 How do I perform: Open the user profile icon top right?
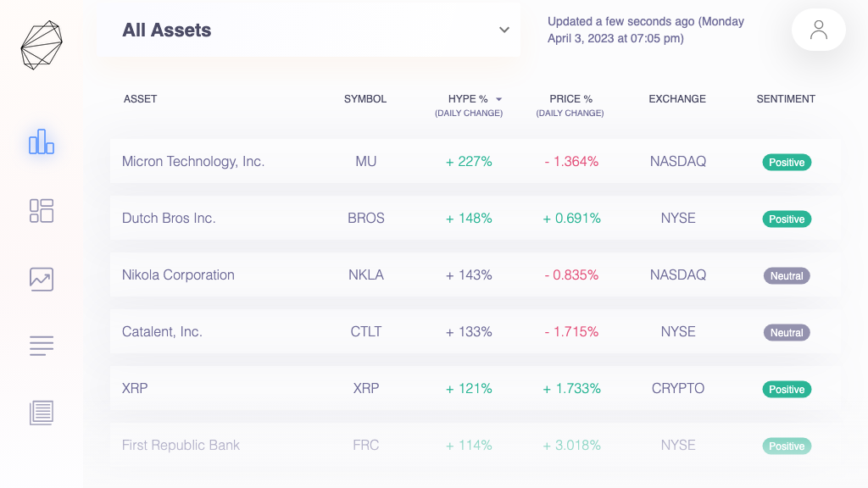coord(818,29)
